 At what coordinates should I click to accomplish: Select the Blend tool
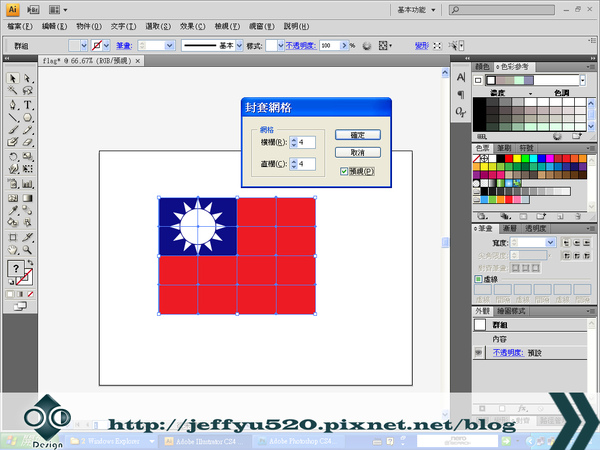click(27, 210)
